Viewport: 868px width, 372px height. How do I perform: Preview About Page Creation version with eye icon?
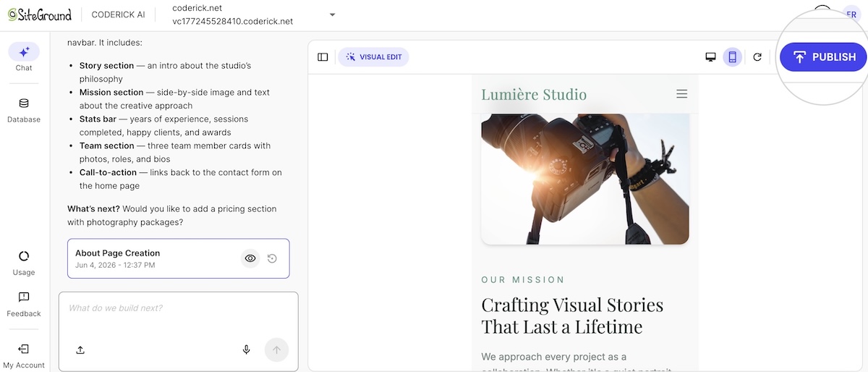[250, 258]
